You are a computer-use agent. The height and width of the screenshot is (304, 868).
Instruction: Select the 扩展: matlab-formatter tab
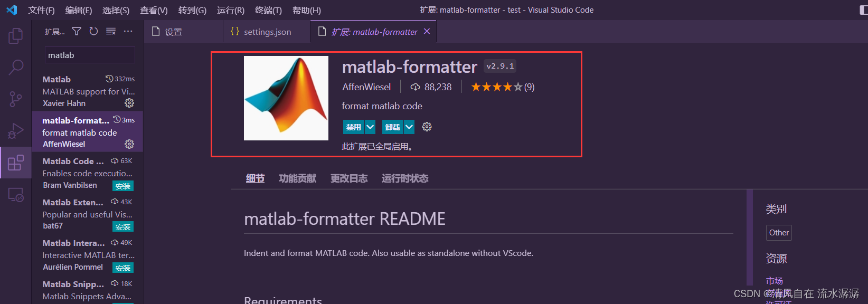[x=374, y=32]
